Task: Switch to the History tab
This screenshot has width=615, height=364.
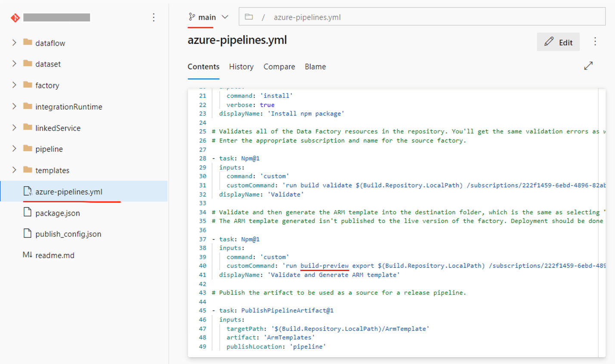Action: tap(241, 67)
